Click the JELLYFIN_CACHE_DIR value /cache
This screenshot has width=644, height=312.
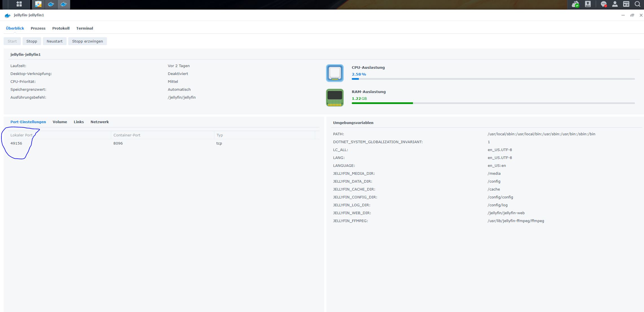(494, 189)
